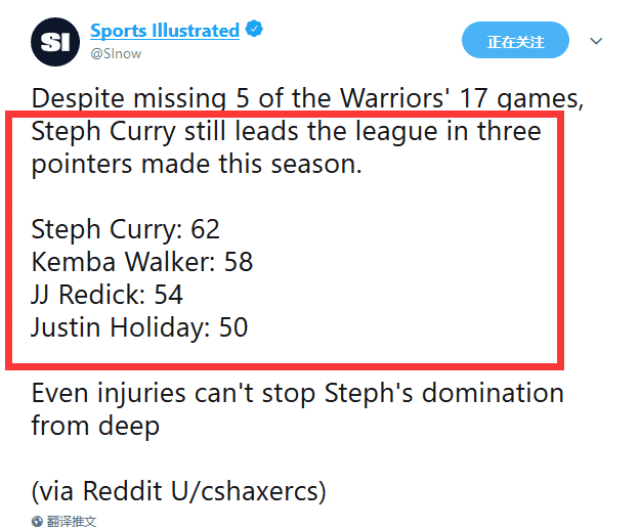This screenshot has width=640, height=529.
Task: Click the line 'Steph Curry: 62'
Action: tap(125, 230)
